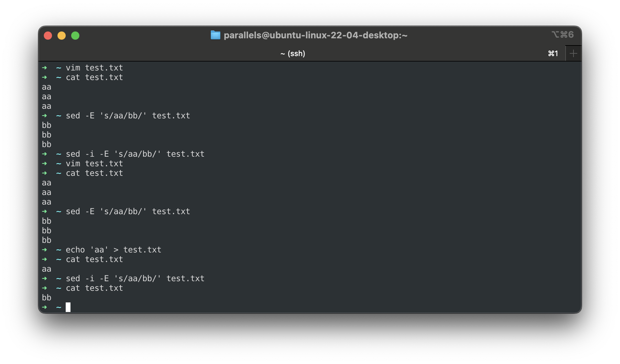
Task: Select the '~ (ssh)' tab
Action: click(293, 53)
